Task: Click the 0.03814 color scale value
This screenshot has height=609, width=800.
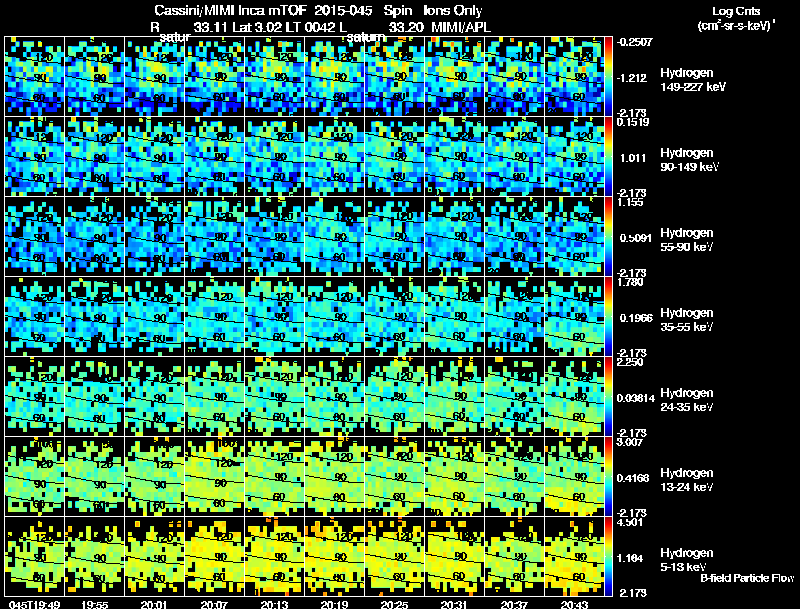Action: 636,398
